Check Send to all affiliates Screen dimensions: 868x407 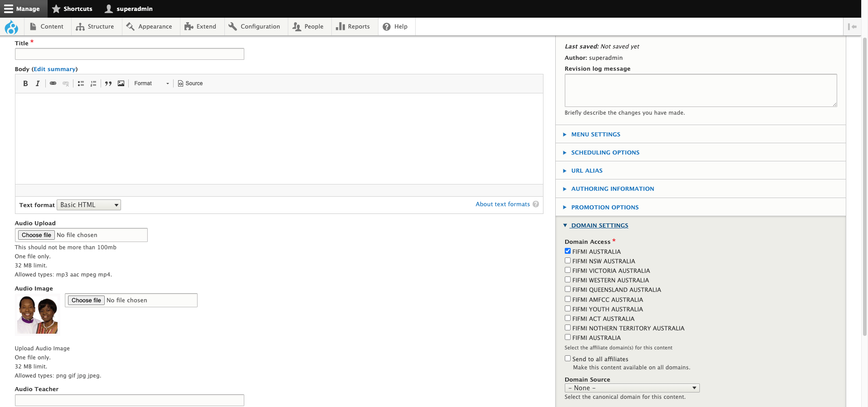click(567, 359)
